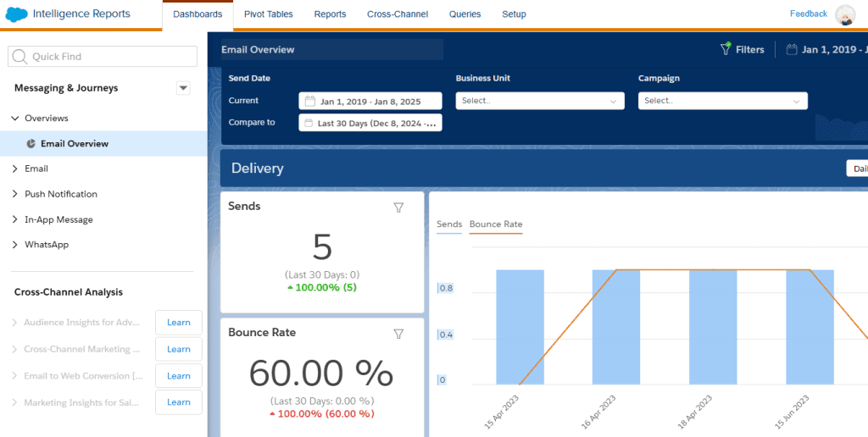This screenshot has height=437, width=868.
Task: Click Learn next to Audience Insights
Action: [178, 323]
